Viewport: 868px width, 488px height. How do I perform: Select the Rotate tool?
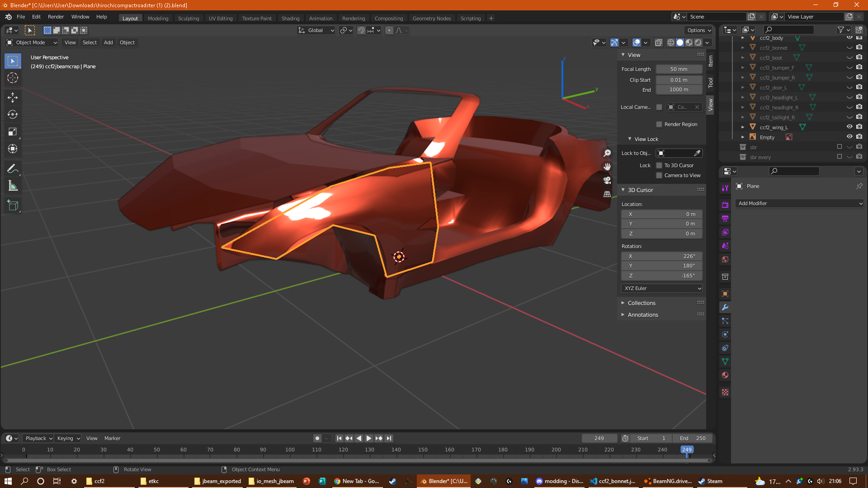pos(13,114)
